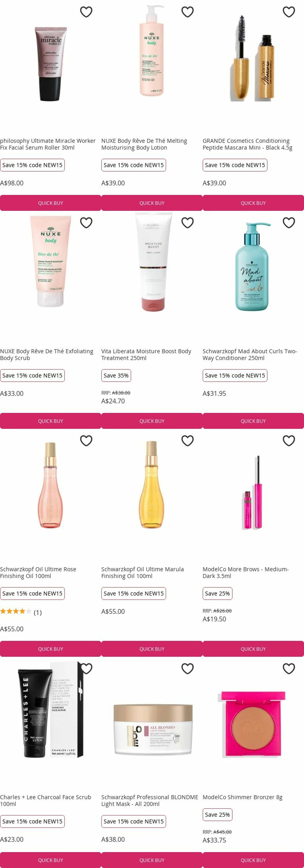Favorite Oil Ultime Rose Finishing Oil
This screenshot has width=304, height=868.
pyautogui.click(x=86, y=441)
